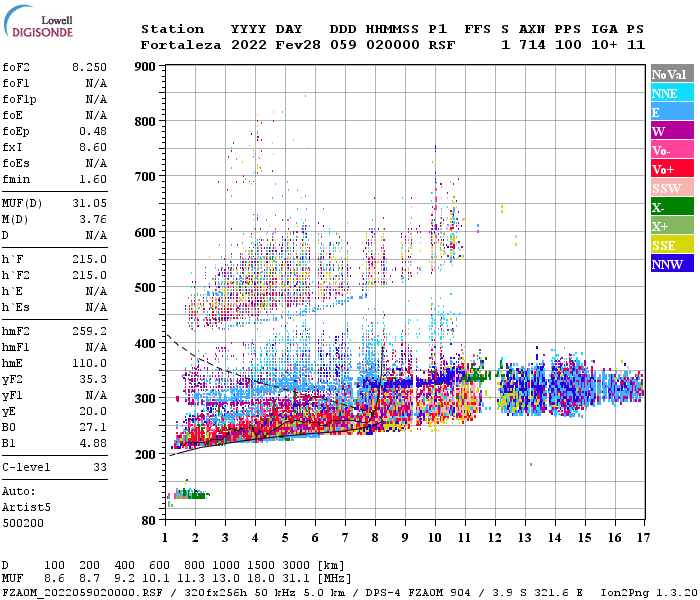
Task: Click the fxI value 8.60
Action: (x=93, y=147)
